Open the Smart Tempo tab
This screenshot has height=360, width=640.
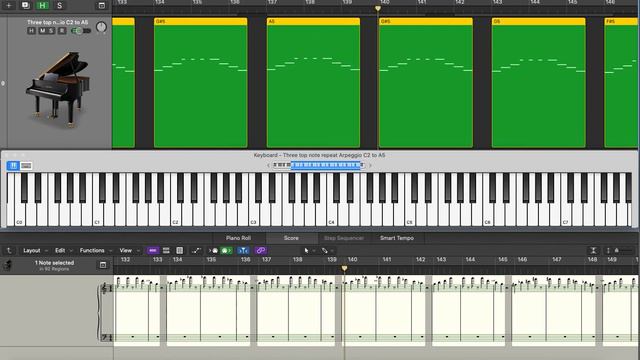coord(397,238)
